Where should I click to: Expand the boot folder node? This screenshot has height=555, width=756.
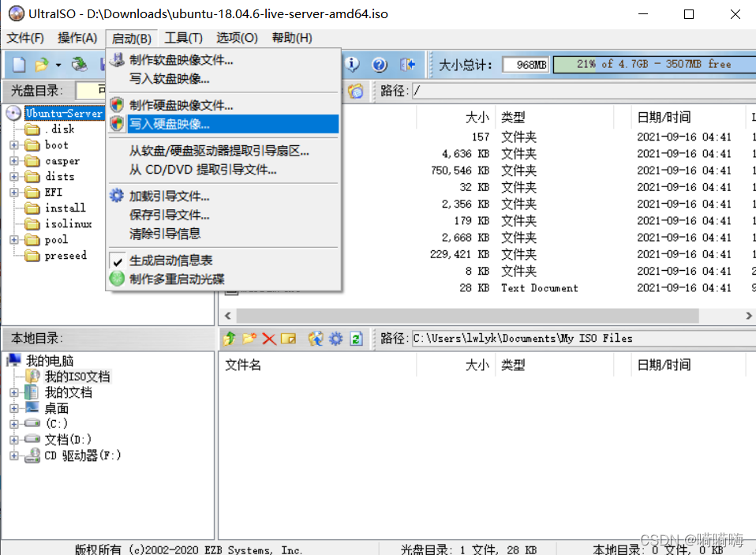tap(14, 144)
